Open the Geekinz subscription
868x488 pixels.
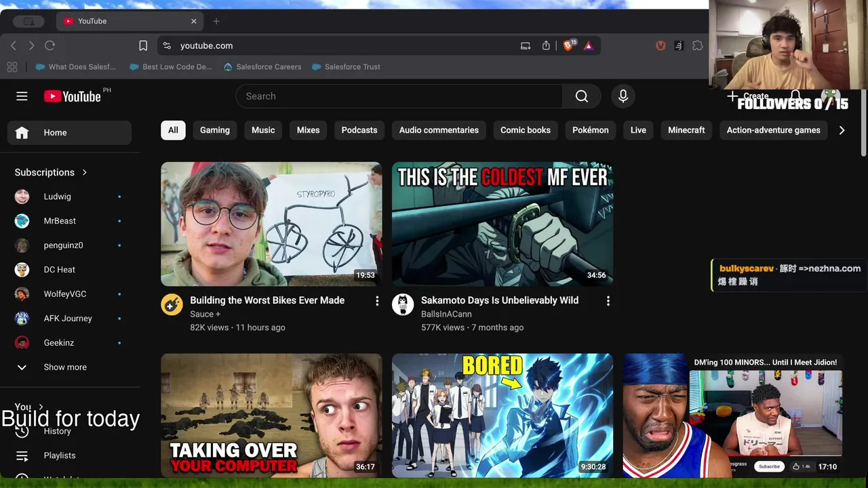(x=69, y=343)
